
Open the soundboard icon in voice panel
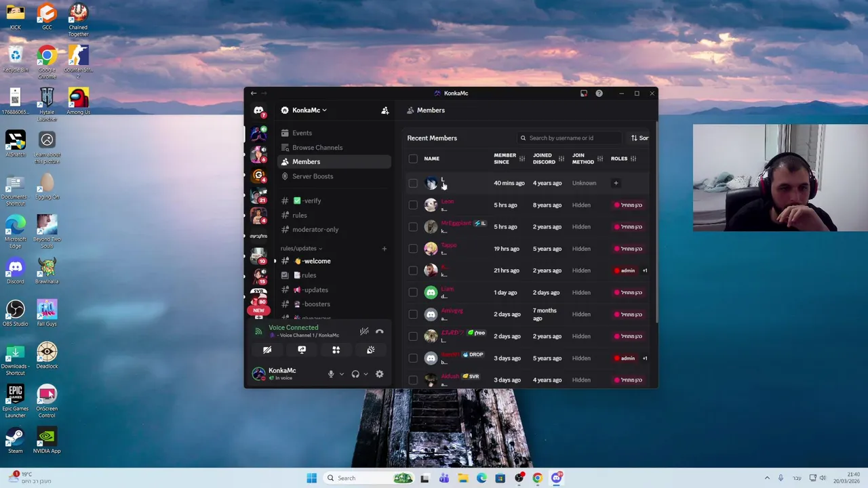(370, 350)
